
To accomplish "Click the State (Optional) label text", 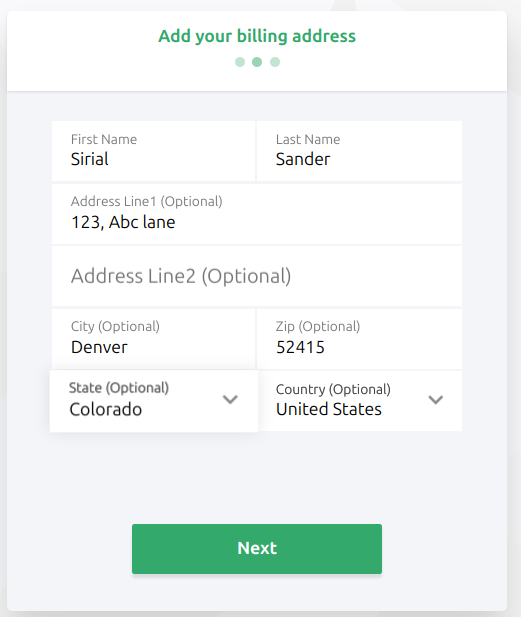I will (x=119, y=388).
